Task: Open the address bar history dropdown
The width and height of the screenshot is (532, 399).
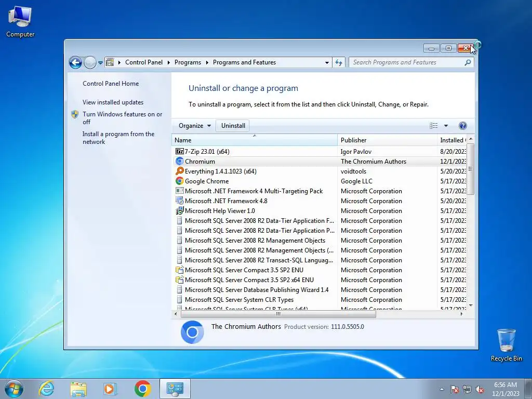Action: pos(327,62)
